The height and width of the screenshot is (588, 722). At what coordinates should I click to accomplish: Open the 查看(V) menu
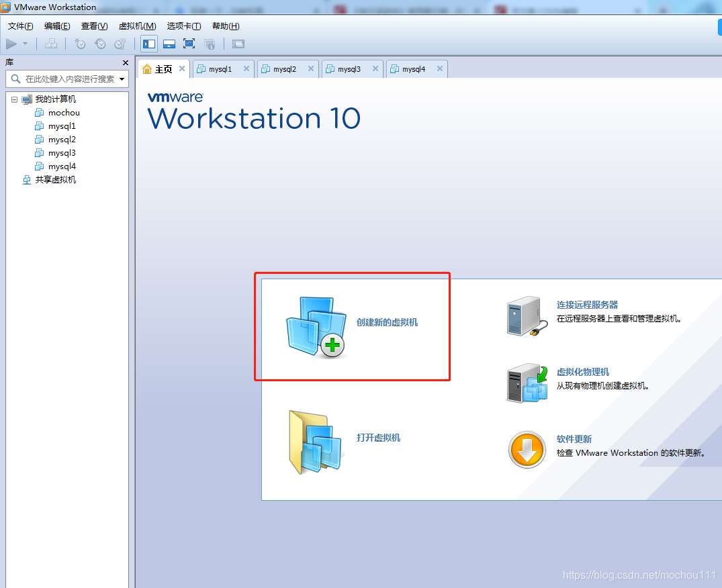tap(95, 26)
